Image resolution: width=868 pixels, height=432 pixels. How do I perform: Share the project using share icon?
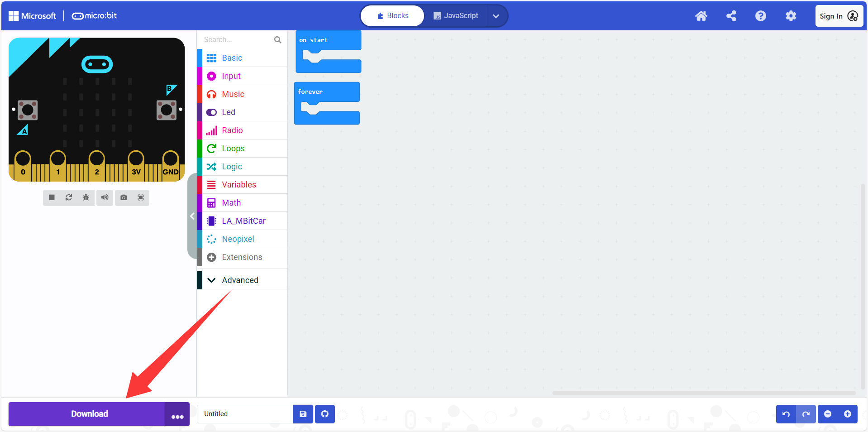pyautogui.click(x=731, y=16)
